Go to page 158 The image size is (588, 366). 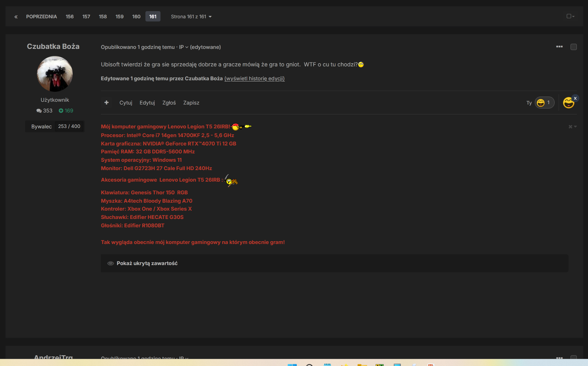tap(103, 17)
